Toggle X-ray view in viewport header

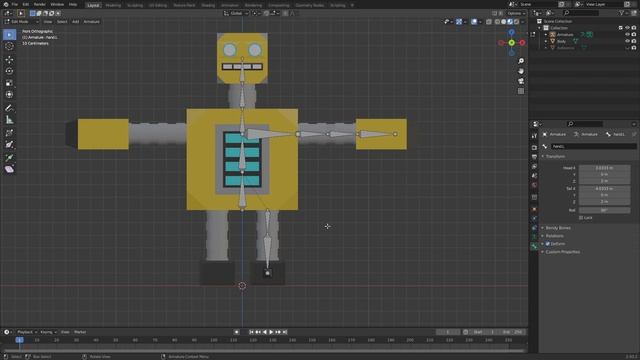(489, 22)
